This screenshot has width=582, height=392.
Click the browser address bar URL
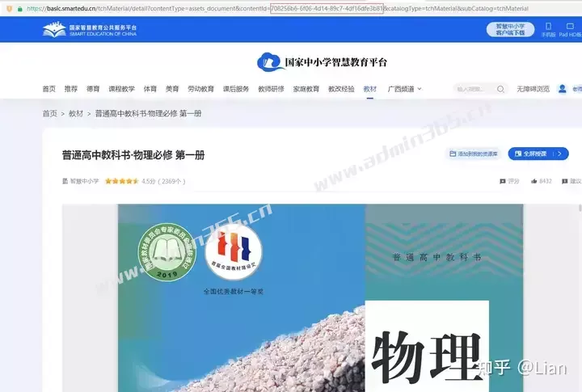(x=277, y=9)
